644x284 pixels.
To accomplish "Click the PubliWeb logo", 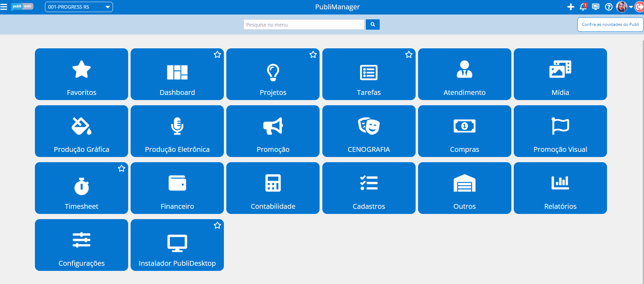I will coord(22,7).
